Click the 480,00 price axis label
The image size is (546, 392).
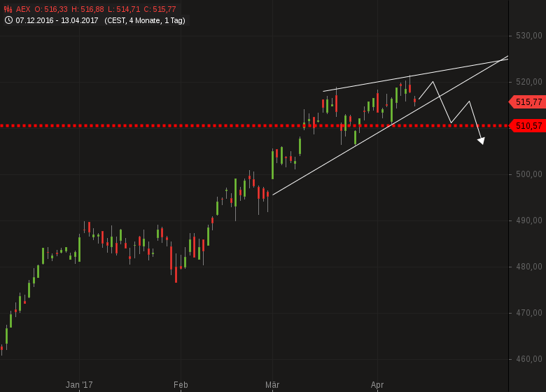click(529, 267)
